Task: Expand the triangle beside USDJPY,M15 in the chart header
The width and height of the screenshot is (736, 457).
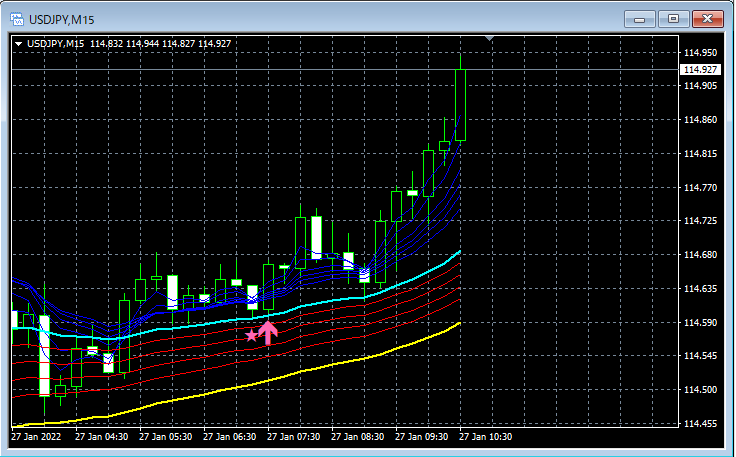Action: (19, 44)
